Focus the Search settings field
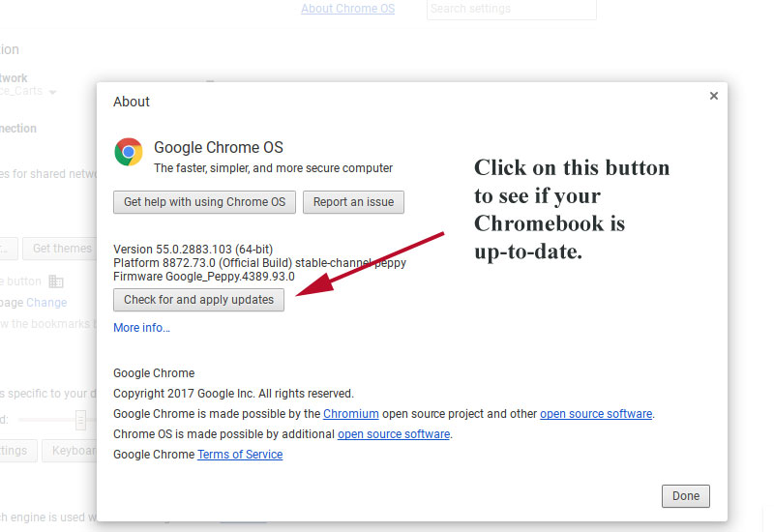The image size is (774, 532). pos(512,9)
